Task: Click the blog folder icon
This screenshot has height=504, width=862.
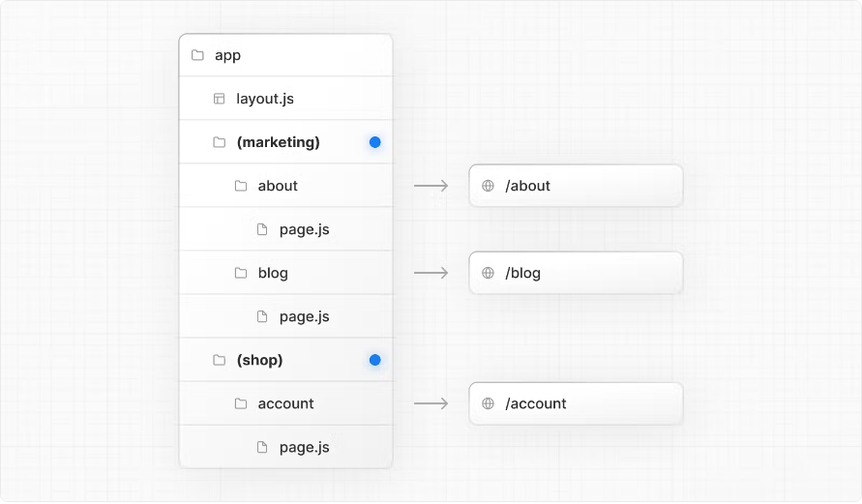Action: click(241, 273)
